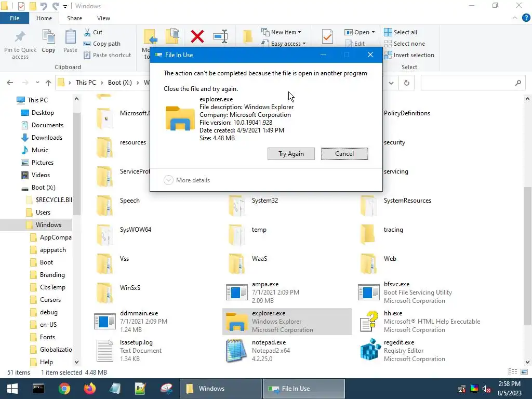Image resolution: width=532 pixels, height=399 pixels.
Task: Switch to Details view layout icon
Action: (x=513, y=372)
